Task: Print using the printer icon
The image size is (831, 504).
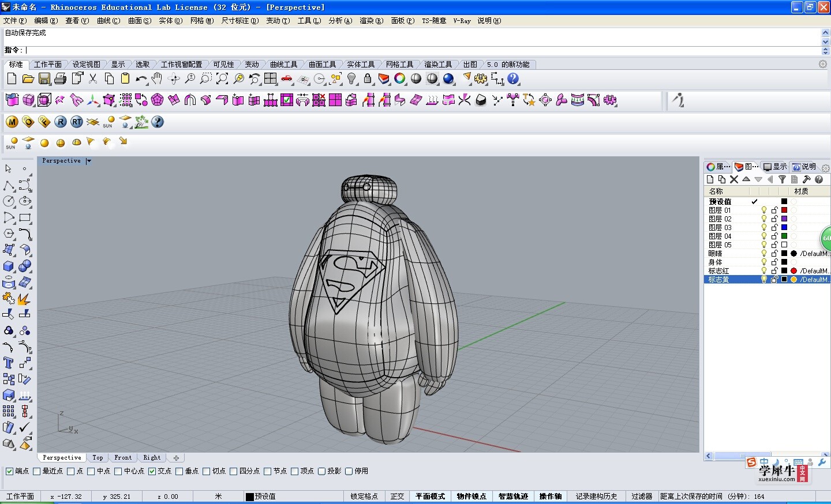Action: click(60, 78)
